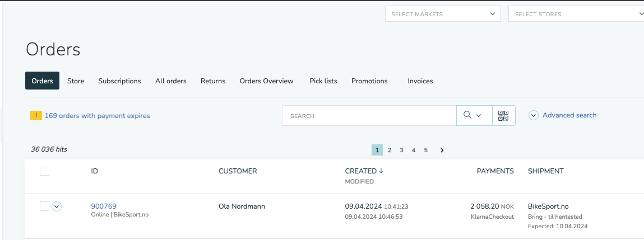
Task: Click the magnifier search icon
Action: pyautogui.click(x=467, y=115)
